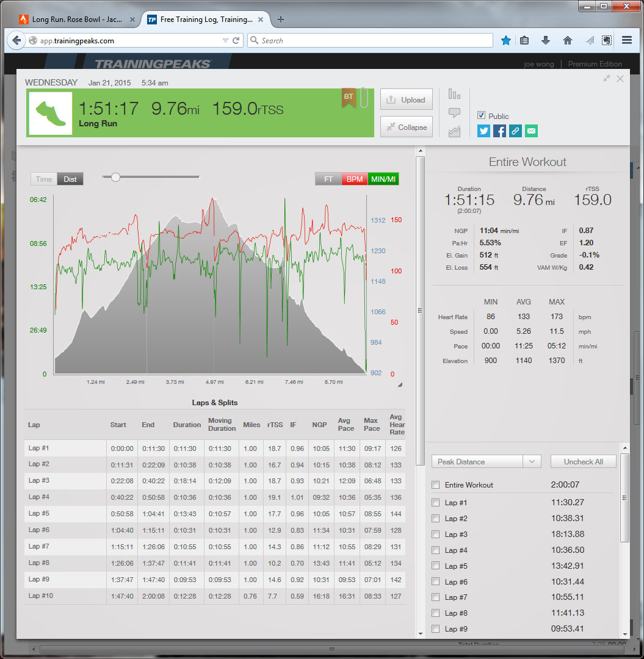Screen dimensions: 644x659
Task: Share workout on Twitter
Action: point(483,131)
